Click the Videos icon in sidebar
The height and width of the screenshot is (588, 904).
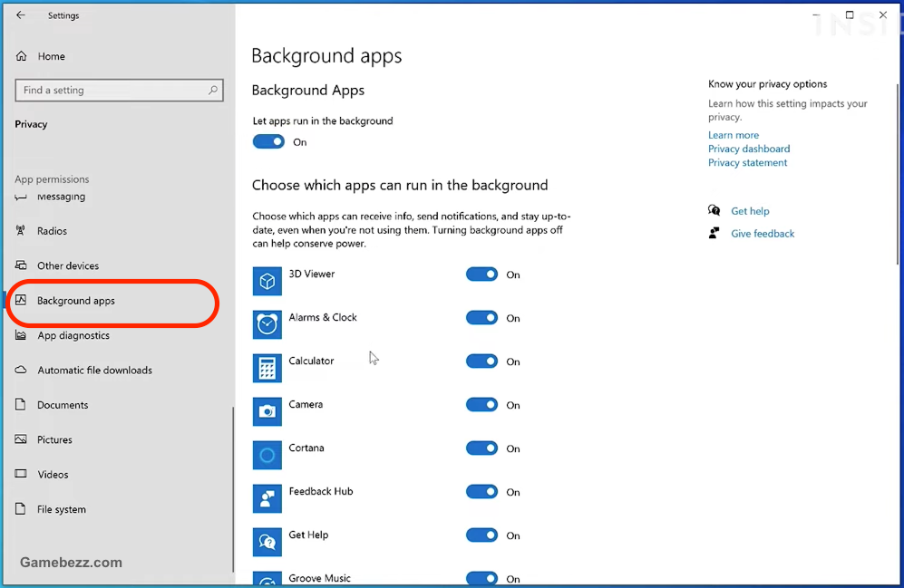click(21, 474)
